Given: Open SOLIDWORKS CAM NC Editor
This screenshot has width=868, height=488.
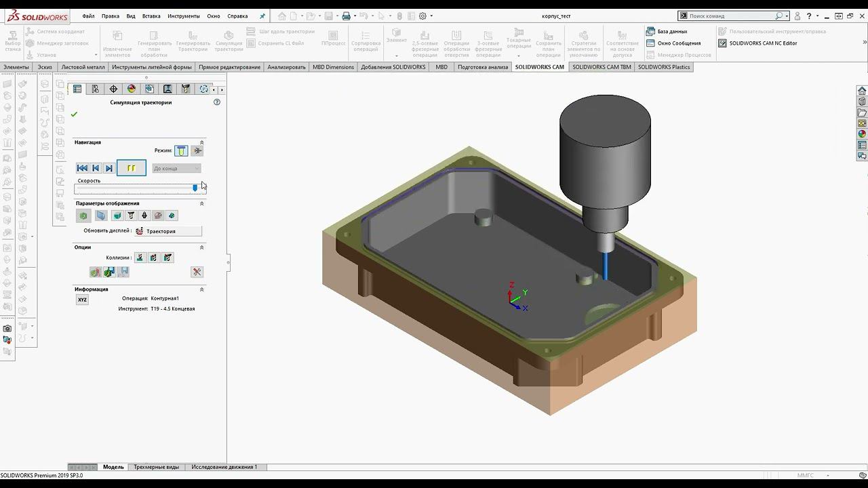Looking at the screenshot, I should [762, 43].
